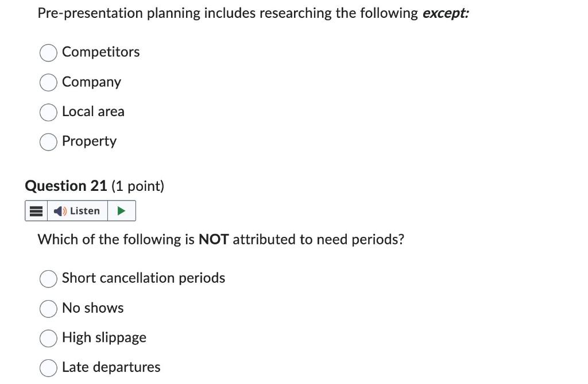Image resolution: width=588 pixels, height=384 pixels.
Task: Click the question text about need periods
Action: (221, 240)
